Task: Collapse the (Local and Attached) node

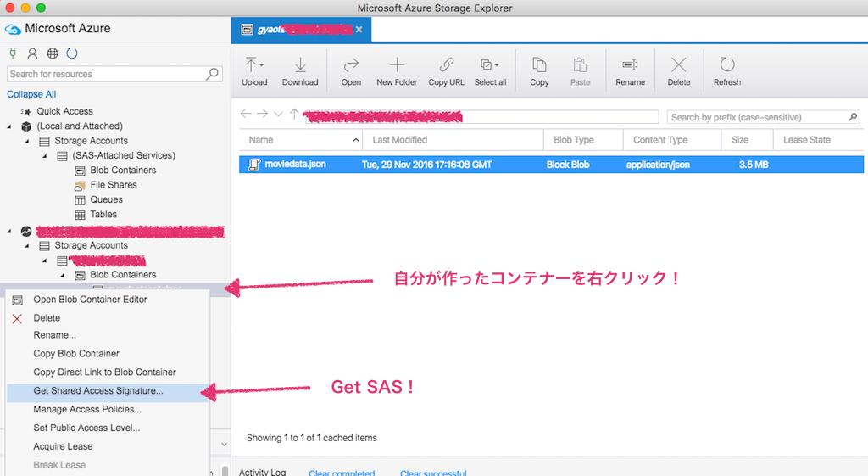Action: pyautogui.click(x=8, y=126)
